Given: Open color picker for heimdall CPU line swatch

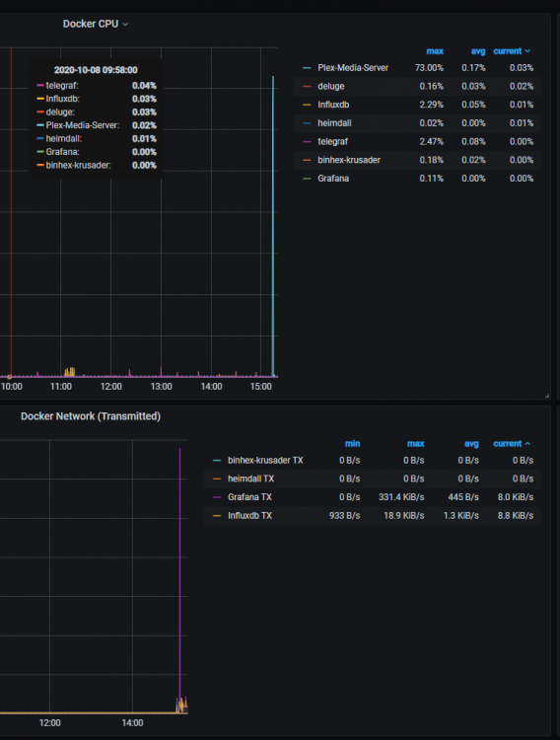Looking at the screenshot, I should point(307,123).
